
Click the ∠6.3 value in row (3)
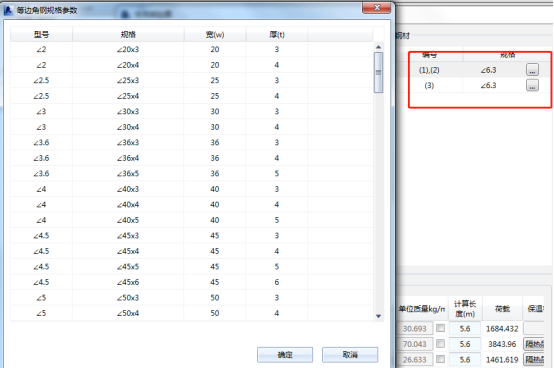tap(488, 85)
